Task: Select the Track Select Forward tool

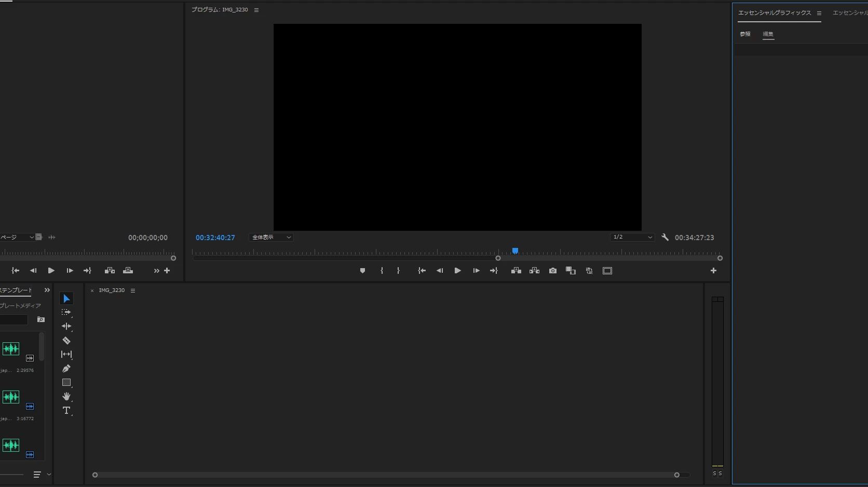Action: [66, 312]
